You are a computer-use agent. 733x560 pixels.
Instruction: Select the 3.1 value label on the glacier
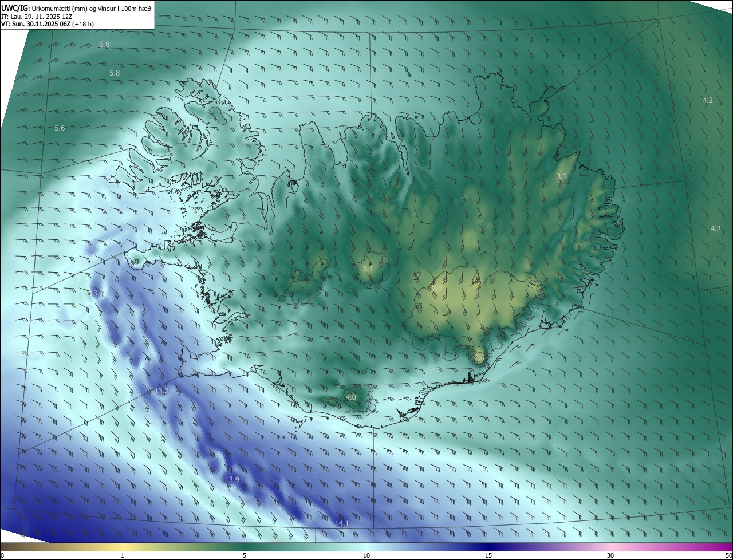tap(368, 269)
